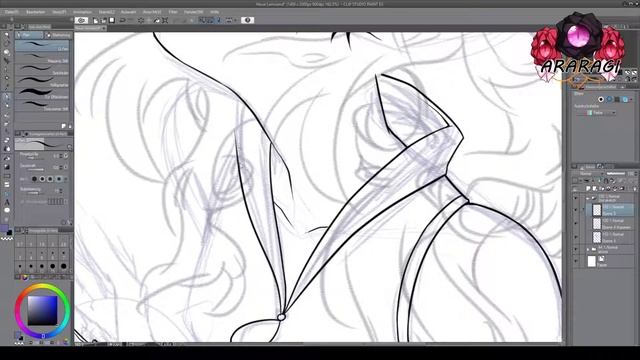
Task: Select the strongest anti-aliasing option circle
Action: click(x=59, y=179)
